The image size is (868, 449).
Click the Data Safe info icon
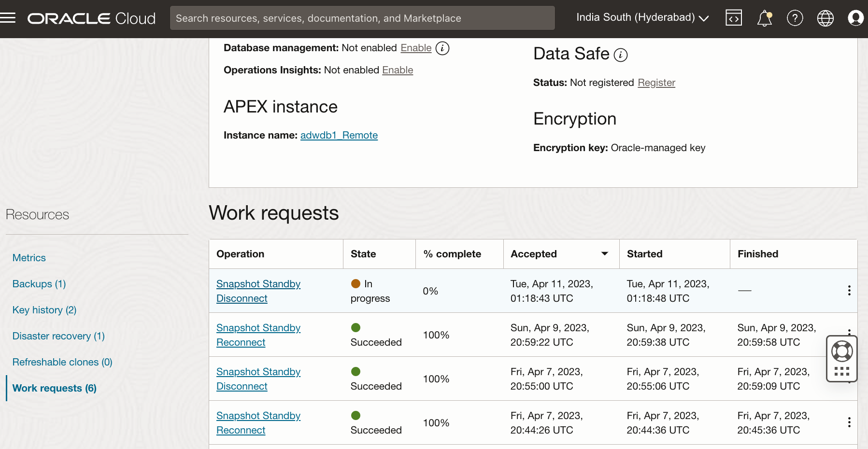point(620,55)
